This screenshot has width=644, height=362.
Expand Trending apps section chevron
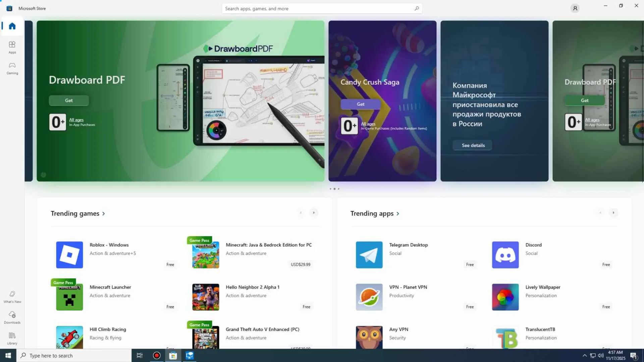(398, 214)
